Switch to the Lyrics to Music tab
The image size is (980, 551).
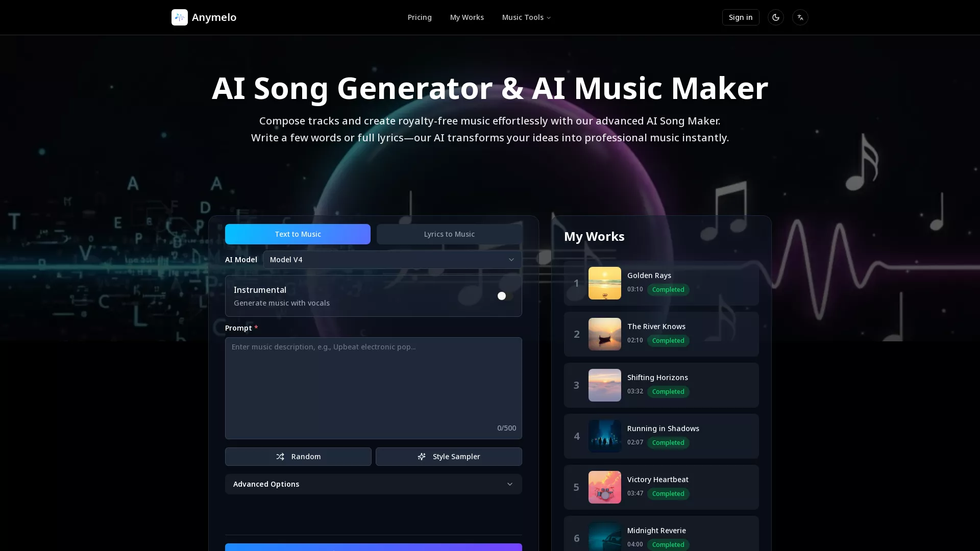[x=449, y=234]
